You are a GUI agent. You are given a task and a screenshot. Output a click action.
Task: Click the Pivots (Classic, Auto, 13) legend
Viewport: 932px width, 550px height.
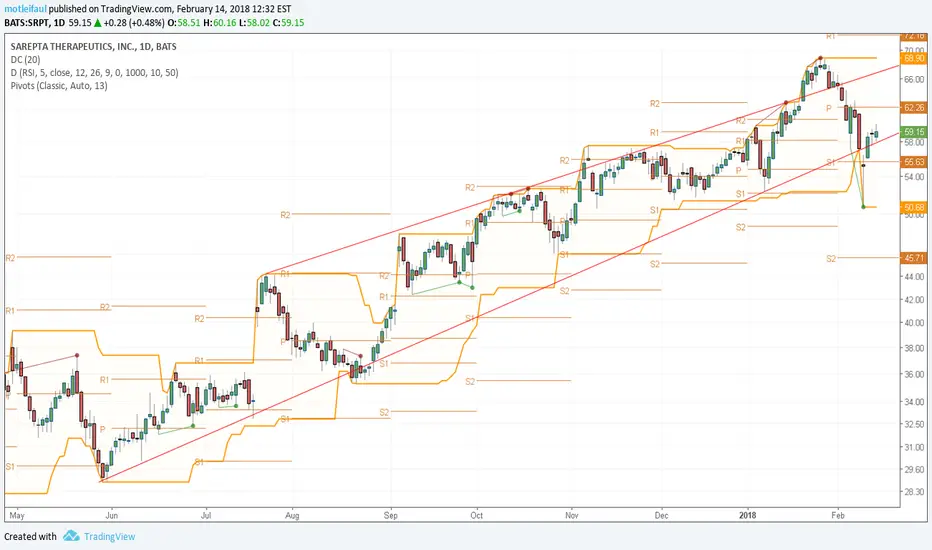click(x=59, y=86)
